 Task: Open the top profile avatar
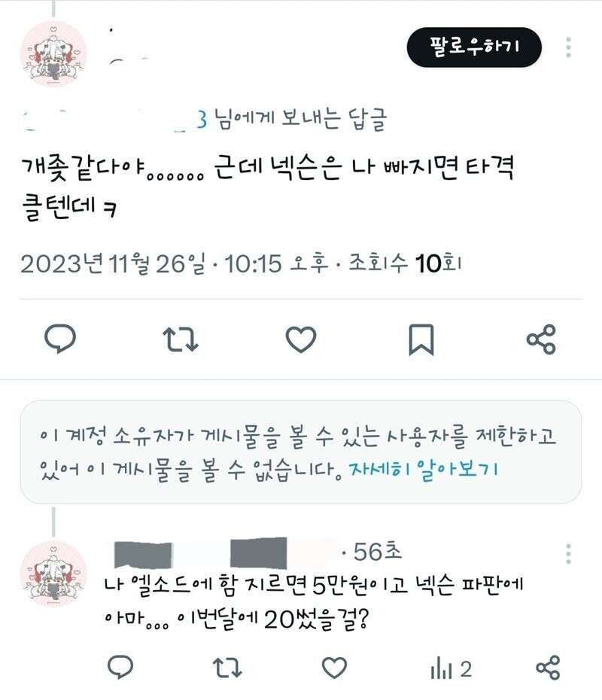(53, 54)
